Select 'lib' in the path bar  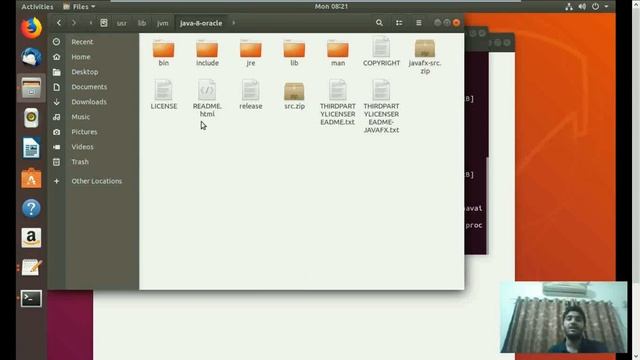(142, 23)
